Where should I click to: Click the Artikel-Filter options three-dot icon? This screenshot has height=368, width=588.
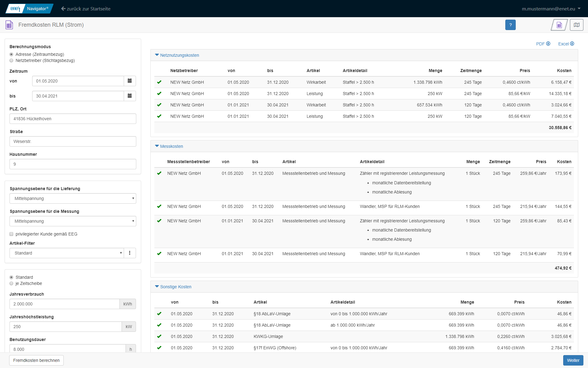coord(130,253)
